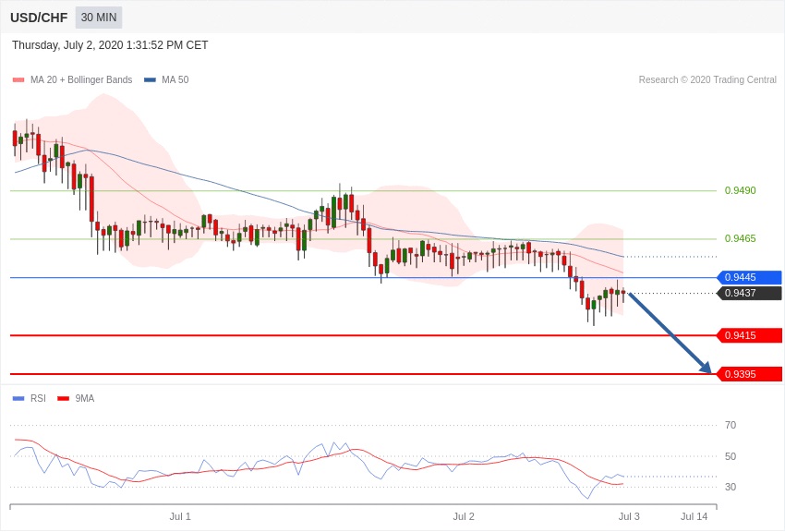Click the Jul 2 date axis label
Screen dimensions: 785x532
point(463,516)
